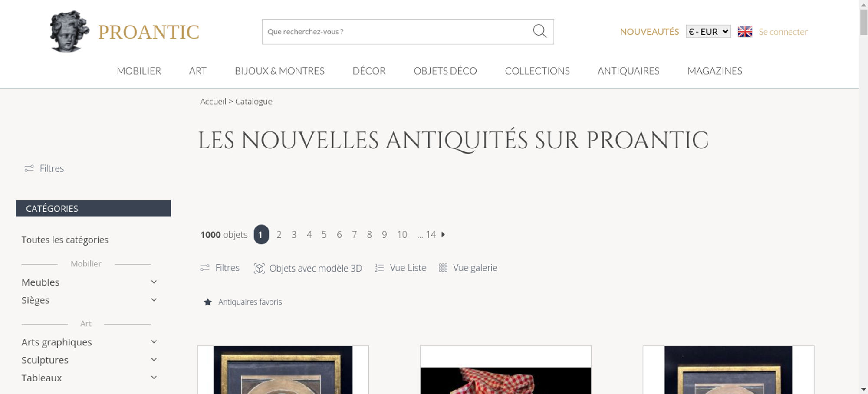
Task: Click the vertical page scrollbar
Action: coord(864,197)
